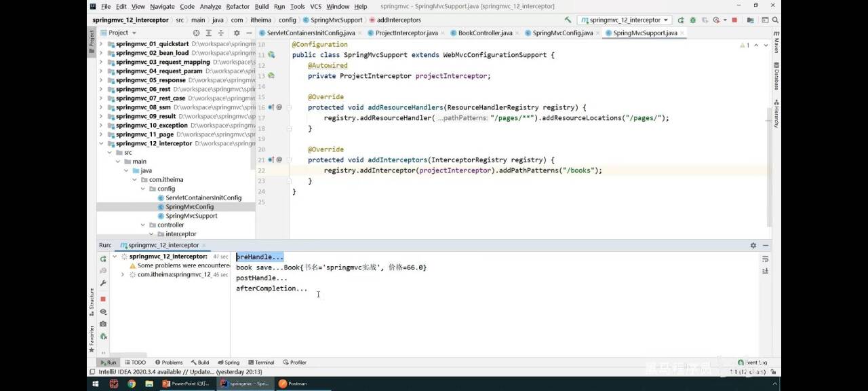This screenshot has height=391, width=868.
Task: Click the Locate file crosshair icon in the Project panel
Action: pos(197,33)
